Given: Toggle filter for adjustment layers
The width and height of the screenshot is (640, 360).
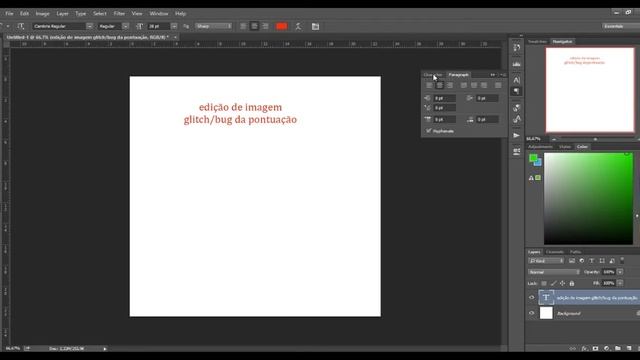Looking at the screenshot, I should coord(582,261).
